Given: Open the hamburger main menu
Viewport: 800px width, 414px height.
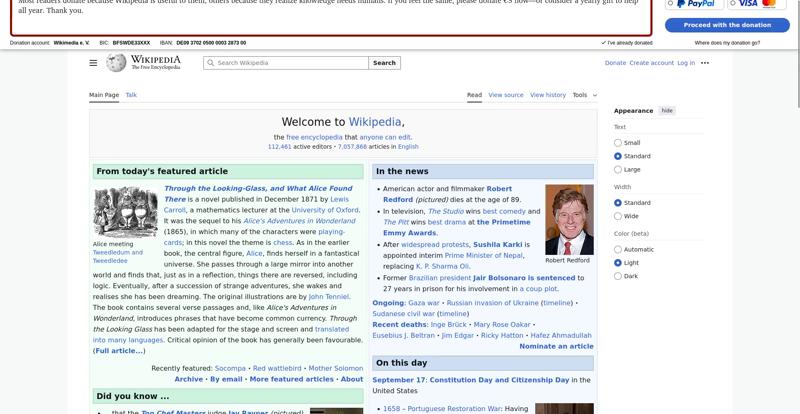Looking at the screenshot, I should 93,63.
